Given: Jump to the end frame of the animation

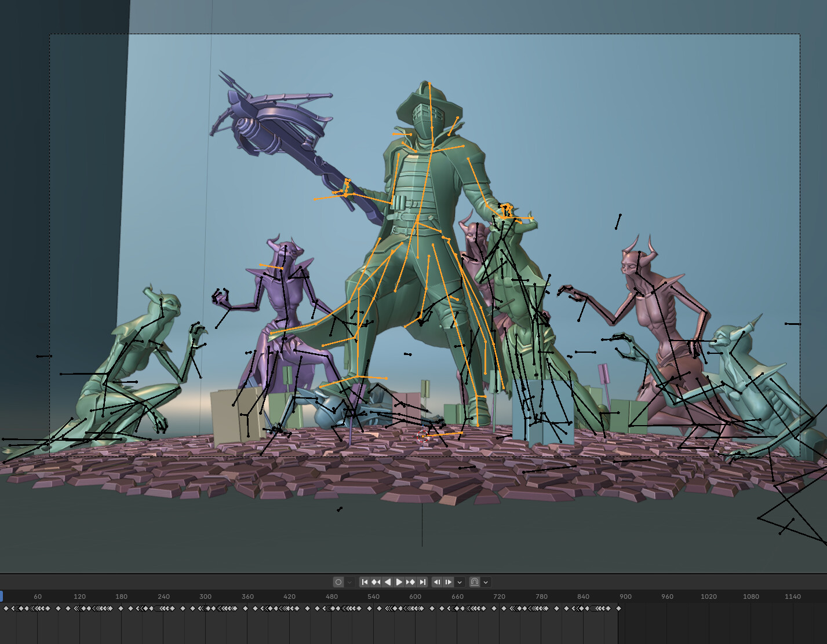Looking at the screenshot, I should [422, 582].
